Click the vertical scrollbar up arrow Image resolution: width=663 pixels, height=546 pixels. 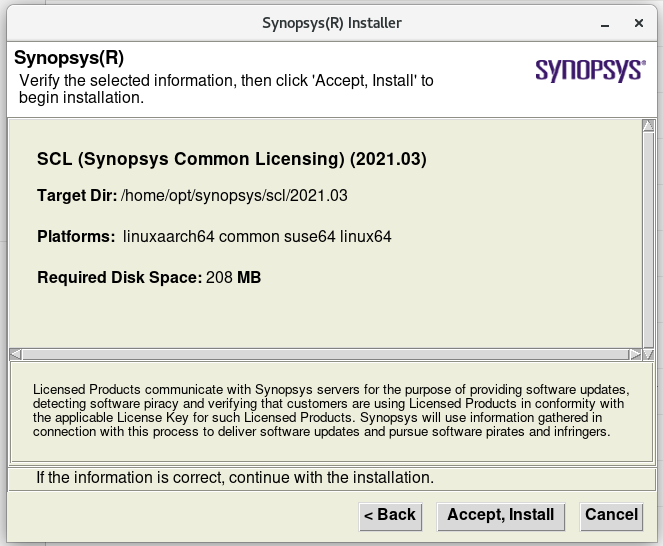[648, 126]
